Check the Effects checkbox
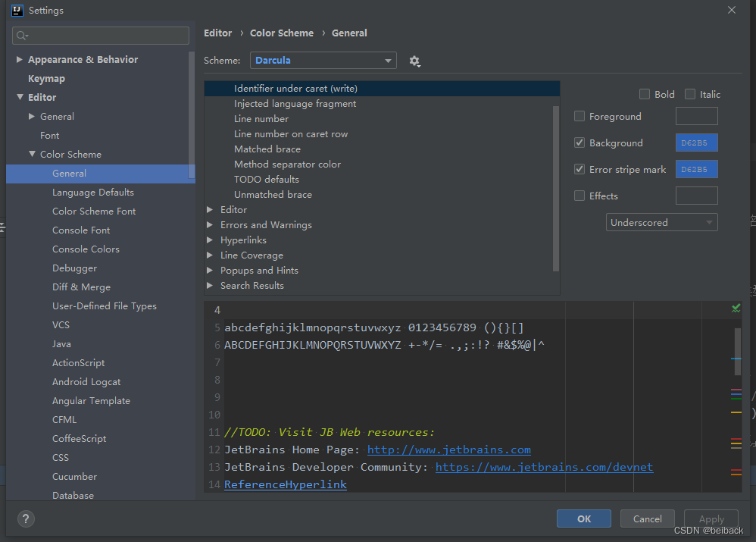This screenshot has height=542, width=756. click(x=579, y=196)
